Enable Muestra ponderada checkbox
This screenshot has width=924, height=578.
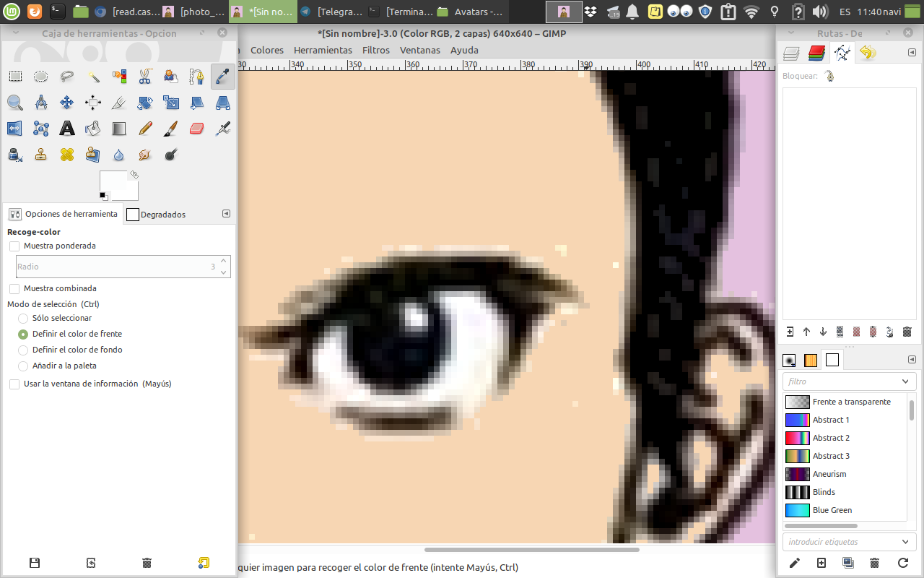pyautogui.click(x=14, y=246)
